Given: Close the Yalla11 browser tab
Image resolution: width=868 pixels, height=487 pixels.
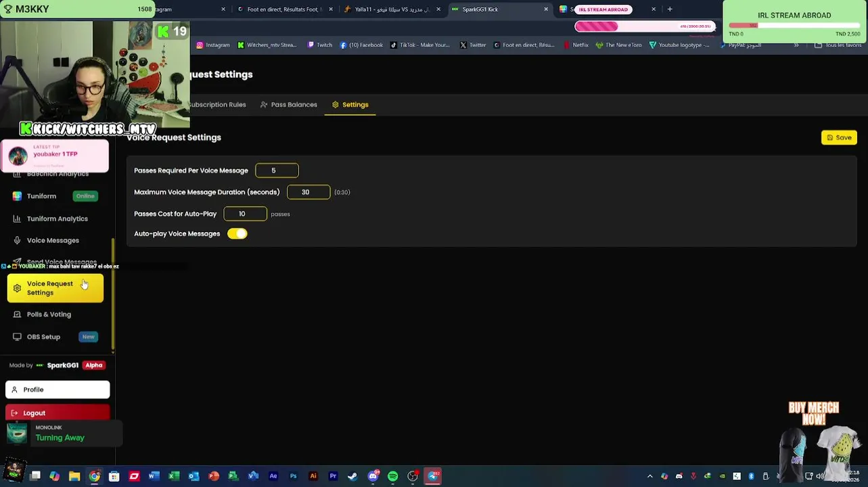Looking at the screenshot, I should [438, 9].
